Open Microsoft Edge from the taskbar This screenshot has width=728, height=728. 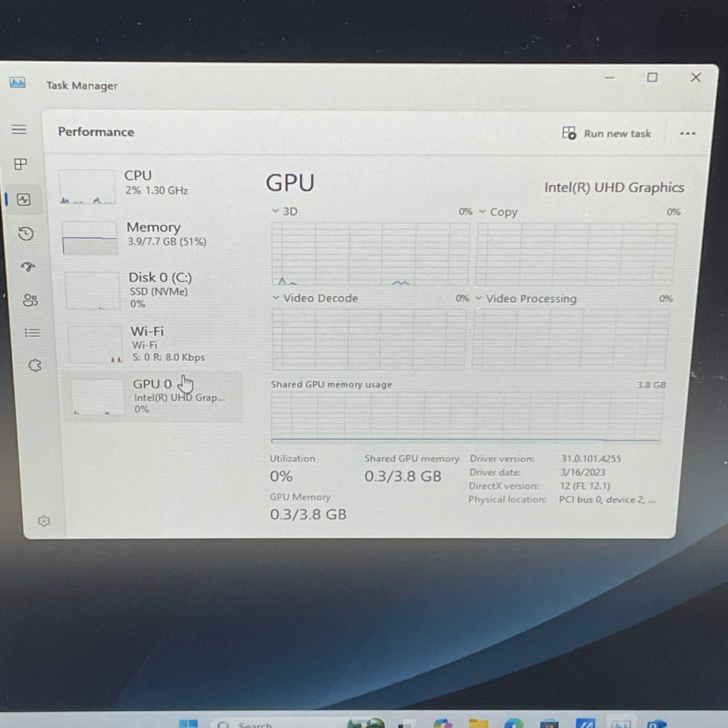[514, 723]
